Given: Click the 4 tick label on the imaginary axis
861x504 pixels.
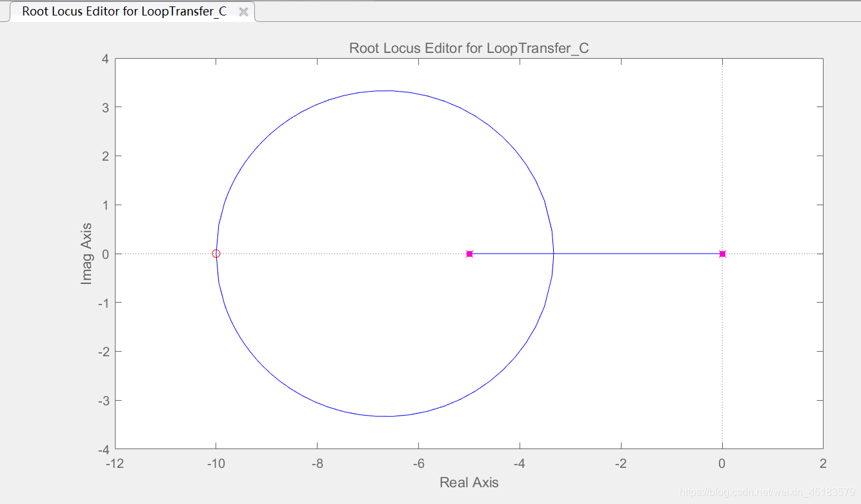Looking at the screenshot, I should 104,59.
